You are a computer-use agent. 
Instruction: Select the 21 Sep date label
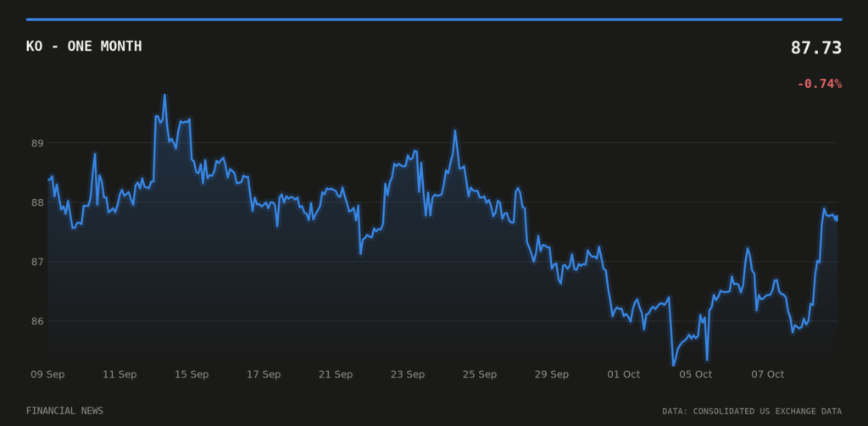click(x=336, y=374)
